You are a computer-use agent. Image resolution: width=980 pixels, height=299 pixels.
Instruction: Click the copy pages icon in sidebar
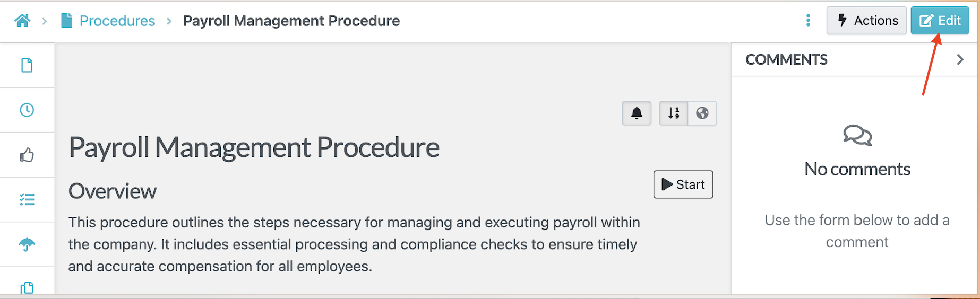tap(27, 288)
